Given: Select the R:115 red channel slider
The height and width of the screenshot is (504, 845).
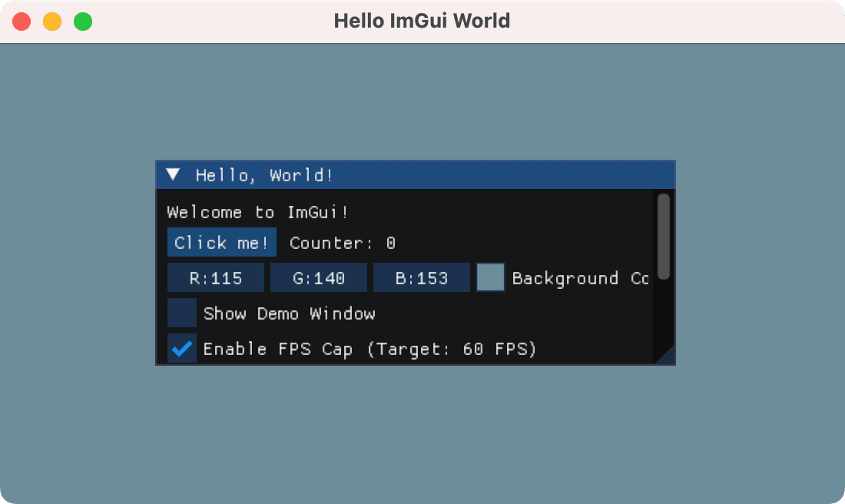Looking at the screenshot, I should (x=215, y=277).
